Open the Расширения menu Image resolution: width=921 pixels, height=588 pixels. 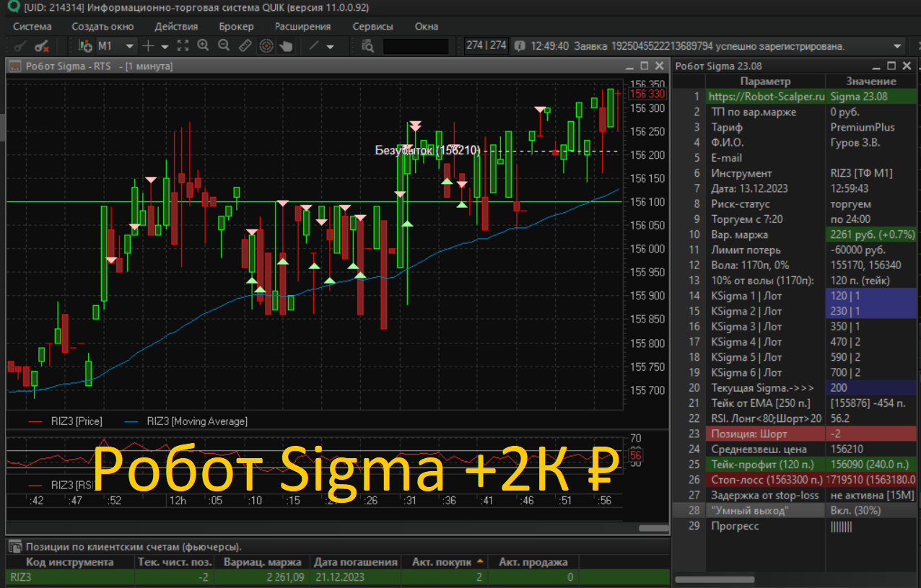coord(302,27)
